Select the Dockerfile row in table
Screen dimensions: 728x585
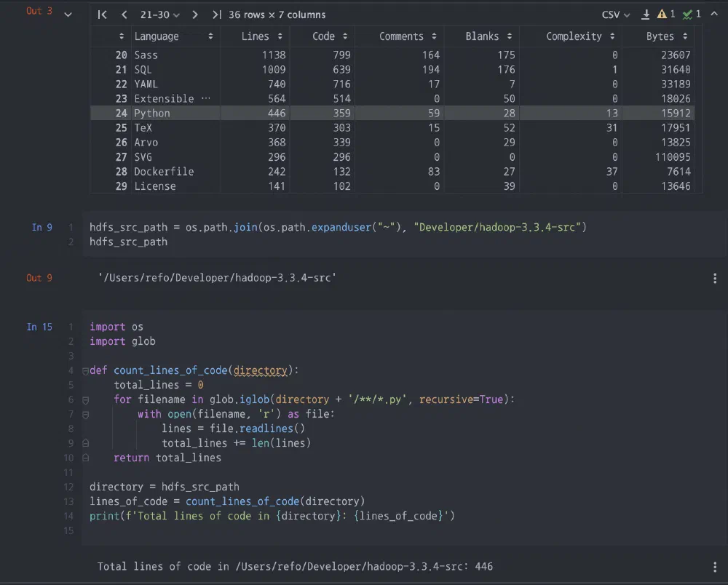click(164, 172)
